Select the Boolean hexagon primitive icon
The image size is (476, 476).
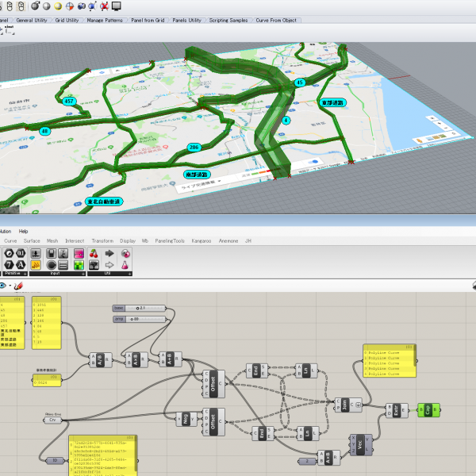[9, 253]
